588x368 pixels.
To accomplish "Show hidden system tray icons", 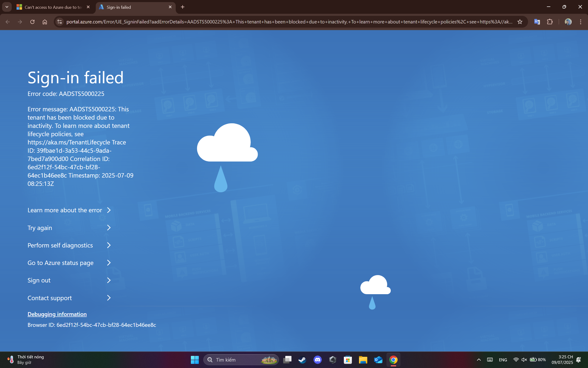I will click(479, 360).
